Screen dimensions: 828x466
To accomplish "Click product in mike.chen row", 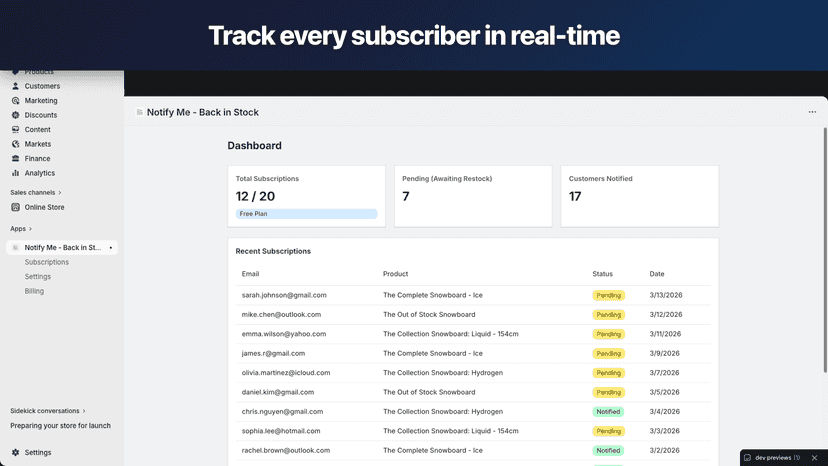I will tap(429, 314).
